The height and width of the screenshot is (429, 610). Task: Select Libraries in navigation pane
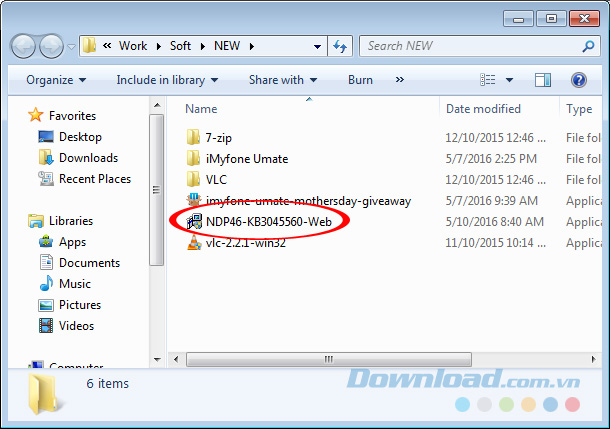(71, 221)
